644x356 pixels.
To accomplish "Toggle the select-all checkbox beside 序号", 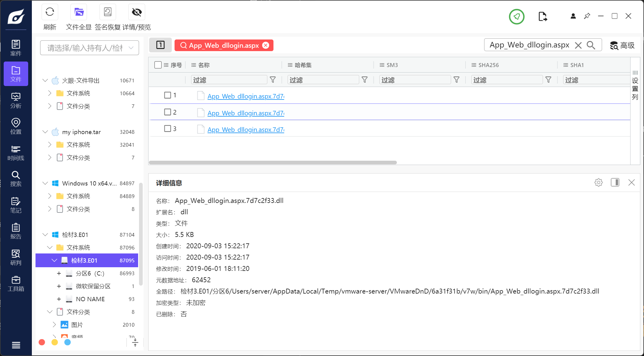I will (158, 65).
